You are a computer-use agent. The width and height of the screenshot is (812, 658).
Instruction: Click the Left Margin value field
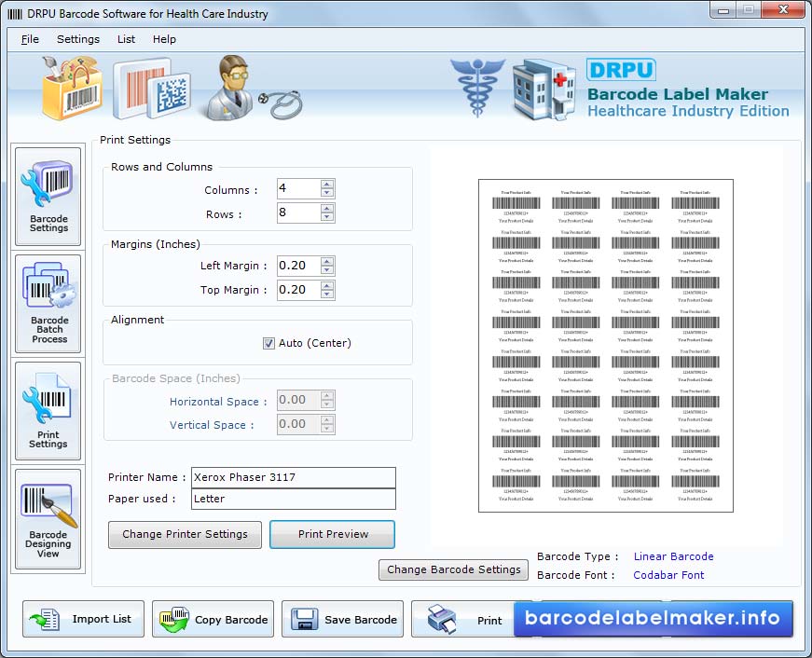(299, 267)
